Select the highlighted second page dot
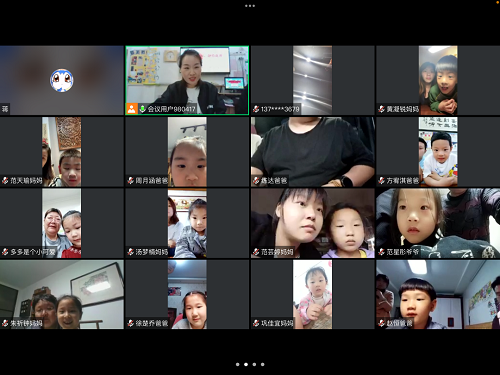 pos(246,364)
